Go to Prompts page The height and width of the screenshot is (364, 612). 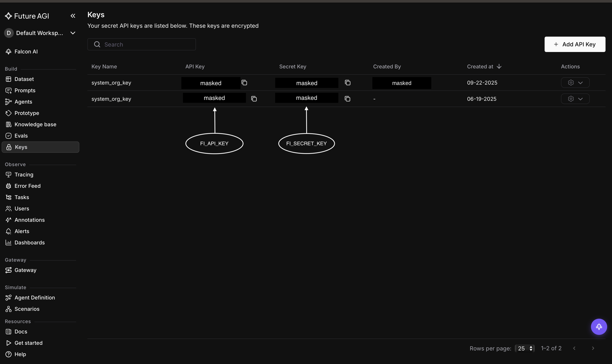[x=24, y=90]
